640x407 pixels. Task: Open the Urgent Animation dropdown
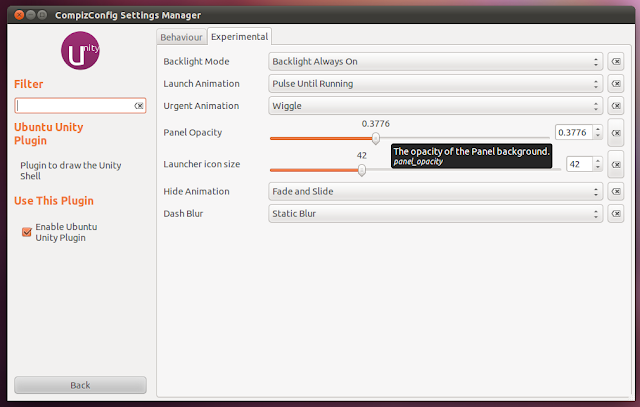point(435,106)
